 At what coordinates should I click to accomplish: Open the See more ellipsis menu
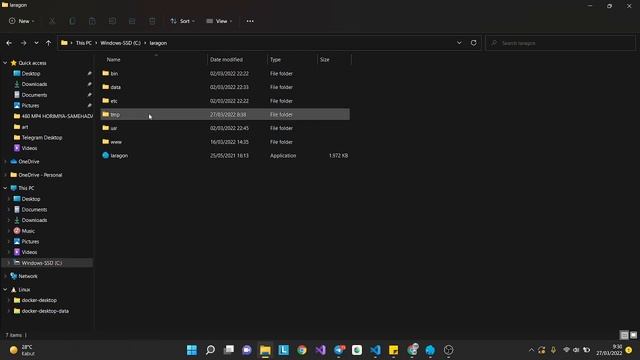click(250, 21)
